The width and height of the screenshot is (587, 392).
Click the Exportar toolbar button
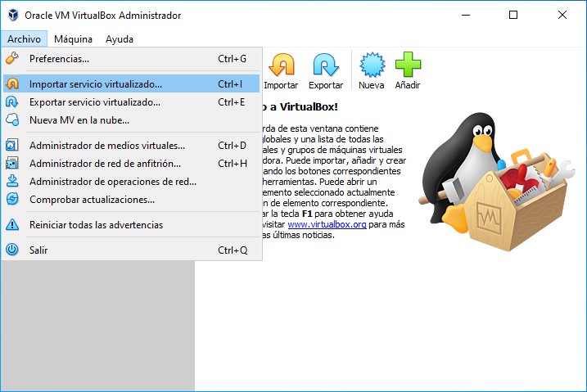coord(326,71)
